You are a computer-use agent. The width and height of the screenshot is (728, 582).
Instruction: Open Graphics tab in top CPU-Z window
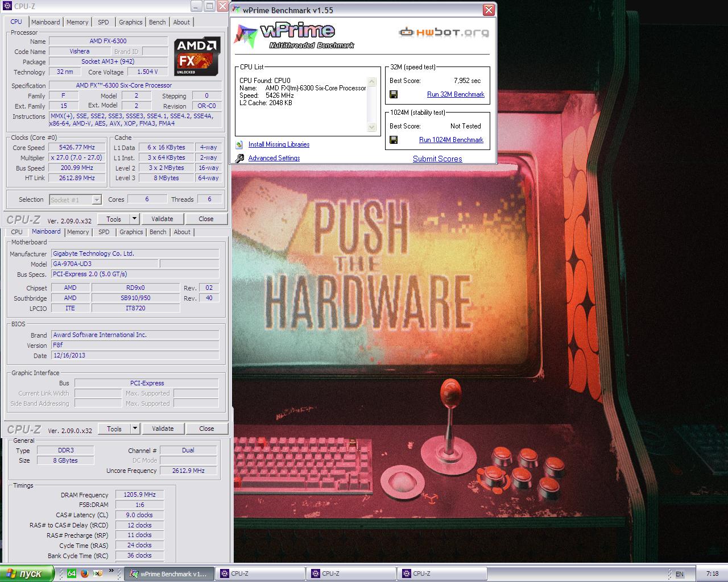point(131,22)
